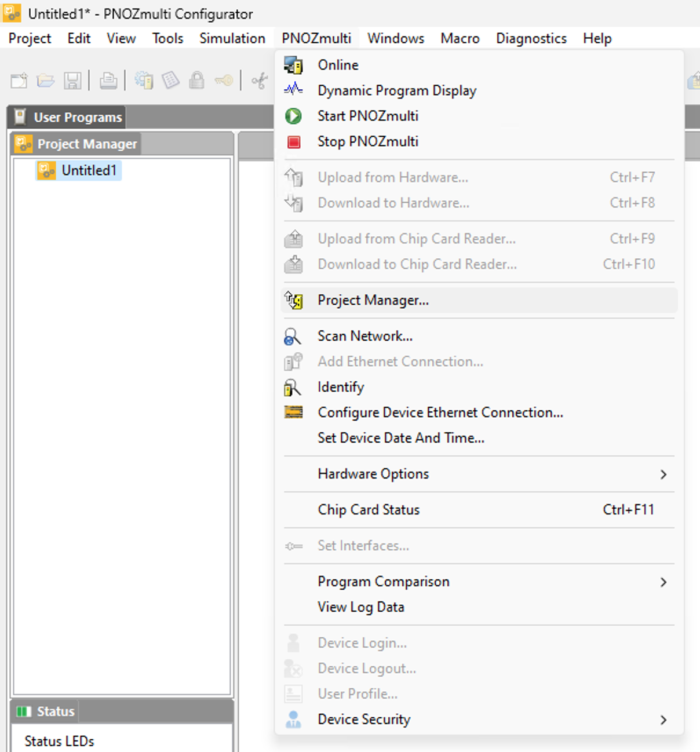Open the Tools menu
Image resolution: width=700 pixels, height=752 pixels.
coord(167,38)
